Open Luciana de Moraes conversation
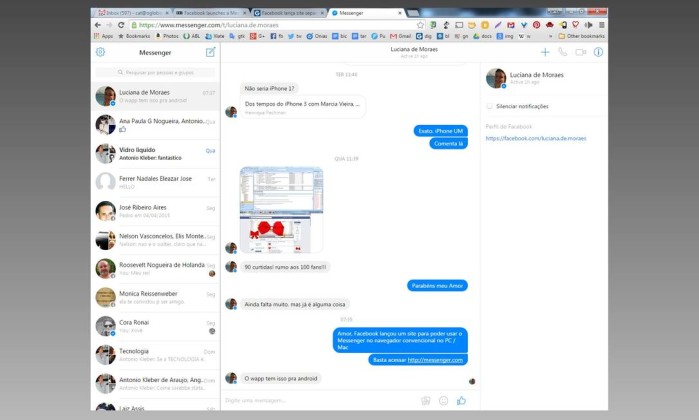The image size is (699, 420). click(155, 96)
